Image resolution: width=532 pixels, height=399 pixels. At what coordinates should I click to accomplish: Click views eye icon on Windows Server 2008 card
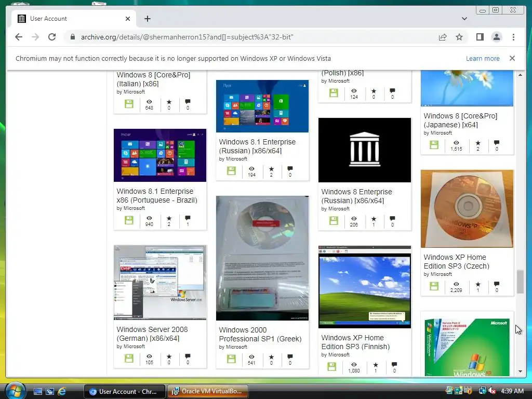(x=149, y=356)
